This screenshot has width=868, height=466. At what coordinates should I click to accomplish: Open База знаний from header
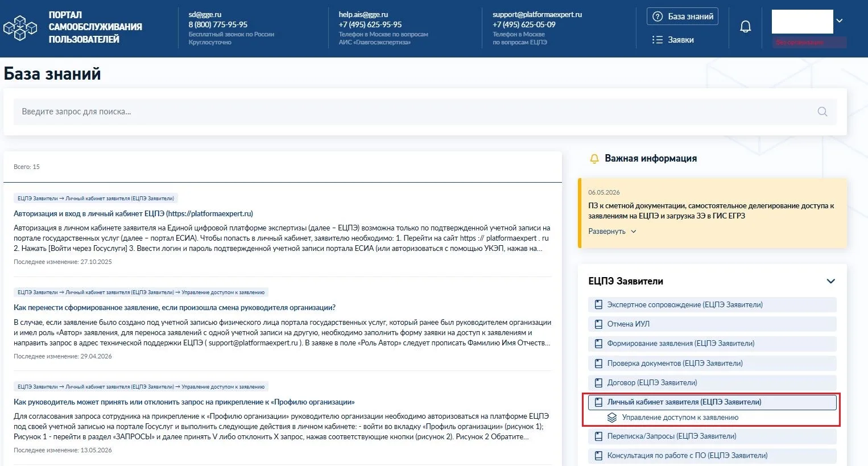(683, 17)
